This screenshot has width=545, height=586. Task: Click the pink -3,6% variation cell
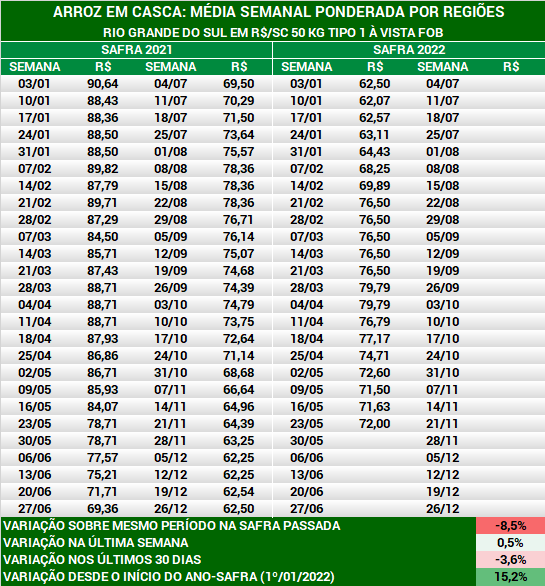click(x=510, y=560)
